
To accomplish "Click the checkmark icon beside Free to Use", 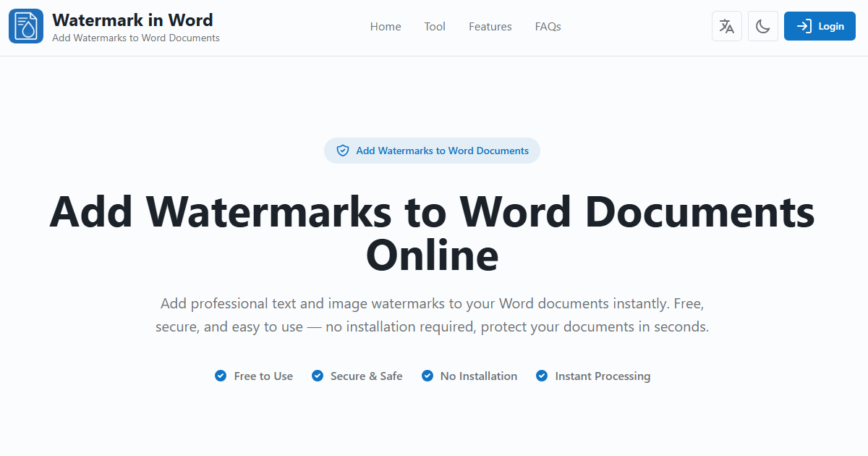I will tap(220, 376).
